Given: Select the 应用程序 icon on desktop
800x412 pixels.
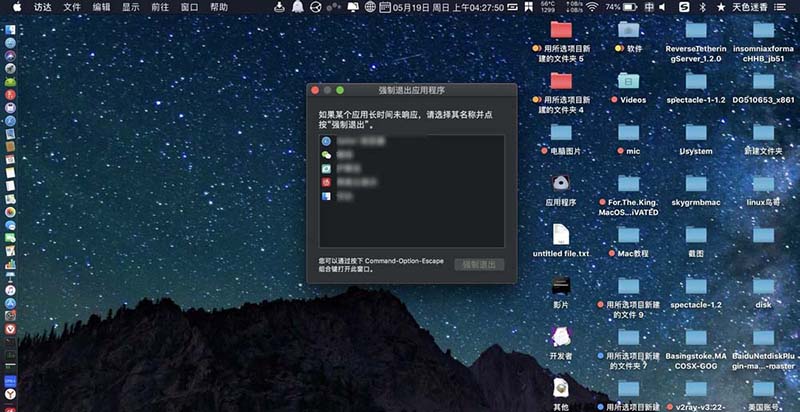Looking at the screenshot, I should [x=561, y=183].
